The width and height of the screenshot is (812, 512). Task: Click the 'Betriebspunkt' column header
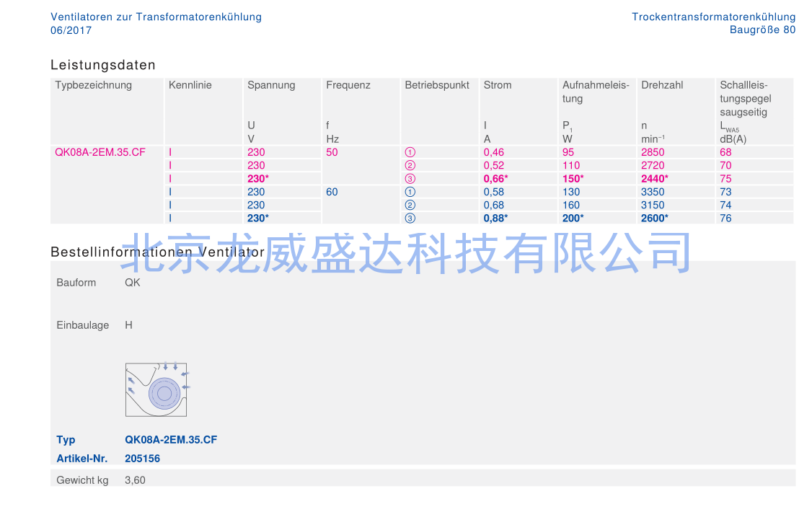(x=437, y=85)
